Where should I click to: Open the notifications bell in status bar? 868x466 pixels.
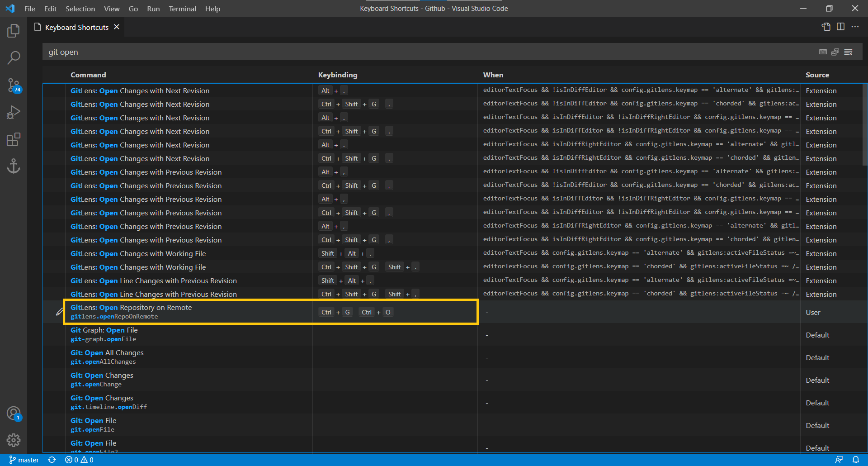point(855,460)
